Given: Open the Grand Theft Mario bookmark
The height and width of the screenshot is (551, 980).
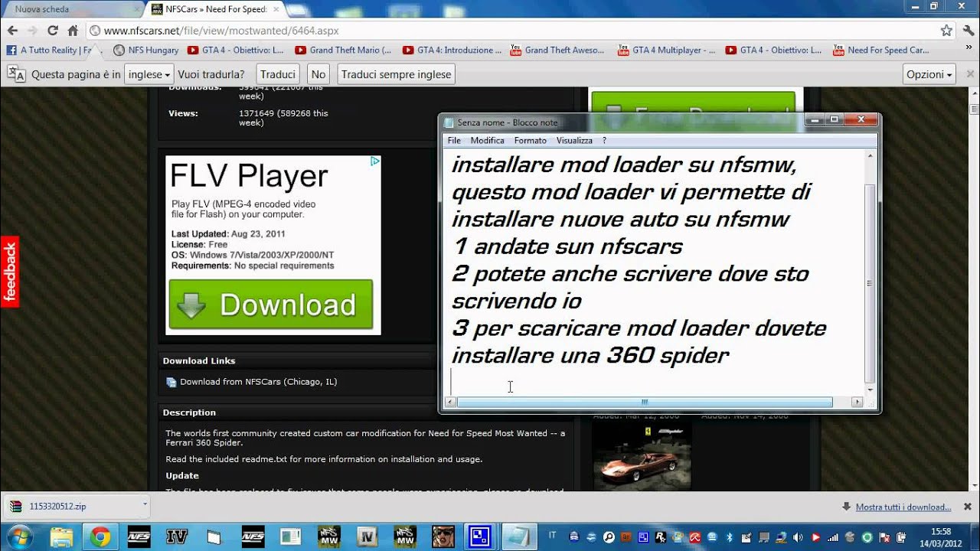Looking at the screenshot, I should (x=343, y=50).
